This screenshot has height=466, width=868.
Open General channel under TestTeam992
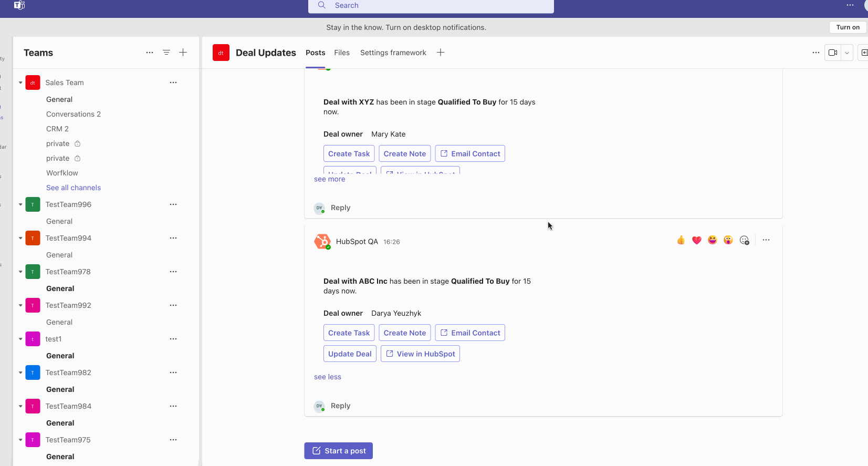tap(59, 322)
